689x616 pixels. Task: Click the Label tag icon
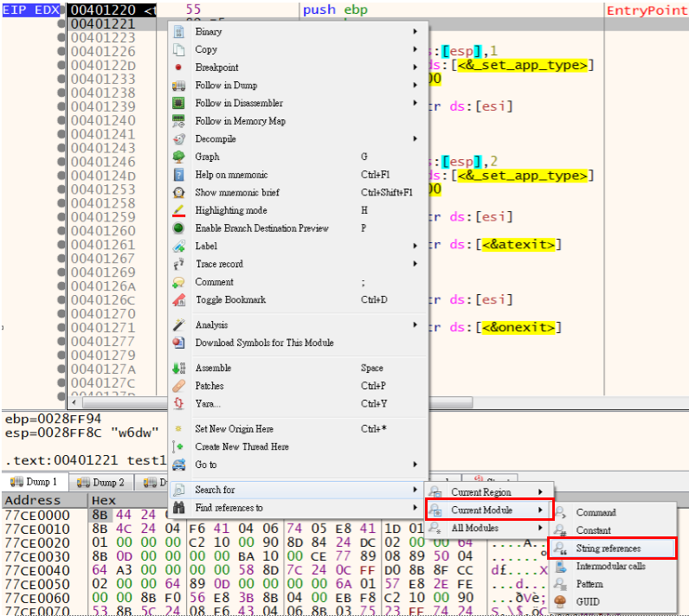(x=178, y=246)
